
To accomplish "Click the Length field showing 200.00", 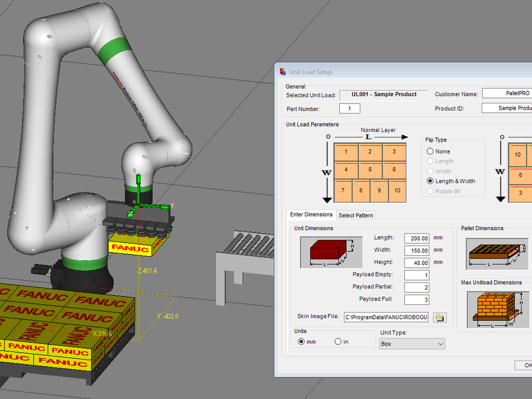I will point(417,238).
